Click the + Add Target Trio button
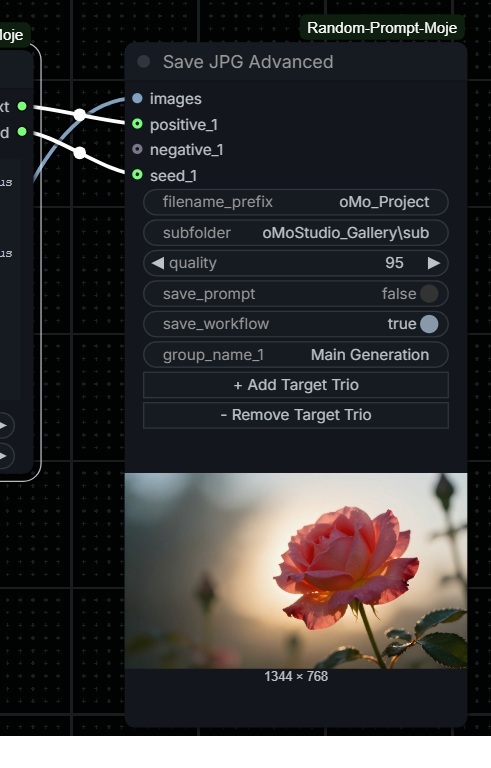 pos(295,385)
